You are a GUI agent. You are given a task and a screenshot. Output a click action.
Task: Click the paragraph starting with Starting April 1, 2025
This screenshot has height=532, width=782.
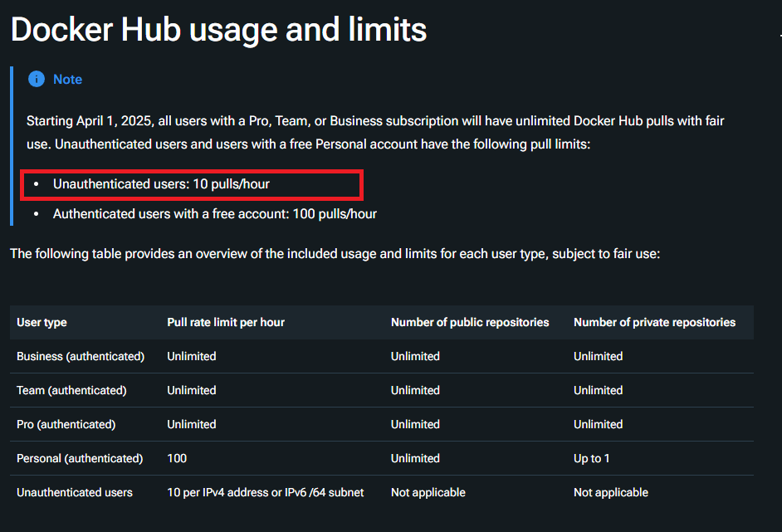coord(375,133)
